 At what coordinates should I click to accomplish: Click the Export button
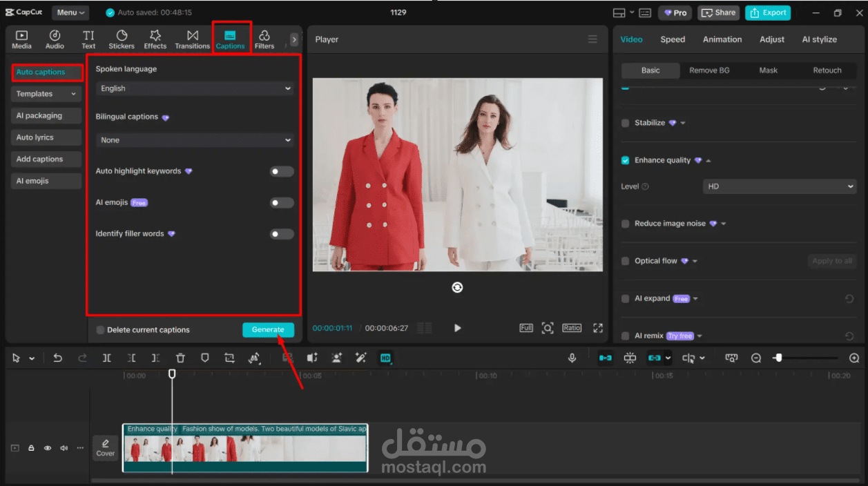768,12
